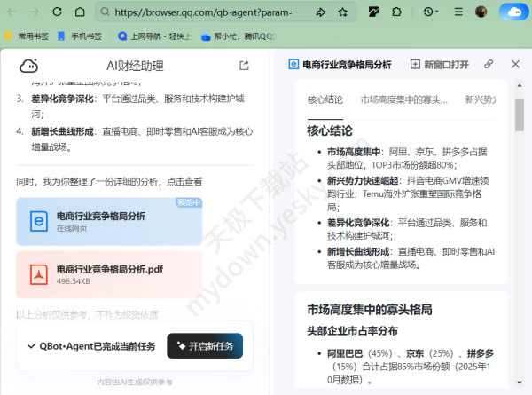Click the QBot logo icon in header
Image resolution: width=532 pixels, height=395 pixels.
pos(28,66)
